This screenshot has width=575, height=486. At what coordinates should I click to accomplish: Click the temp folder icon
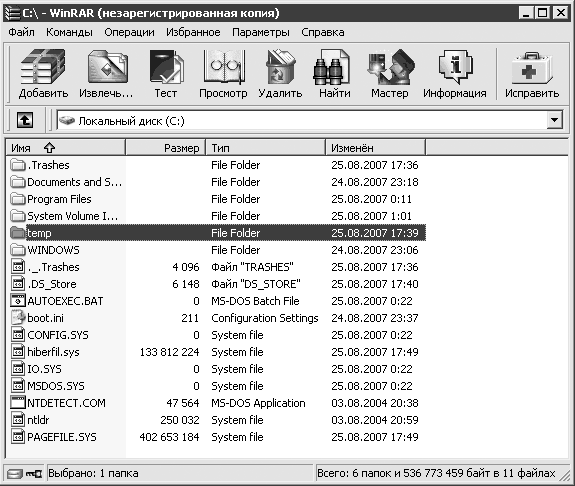coord(18,233)
